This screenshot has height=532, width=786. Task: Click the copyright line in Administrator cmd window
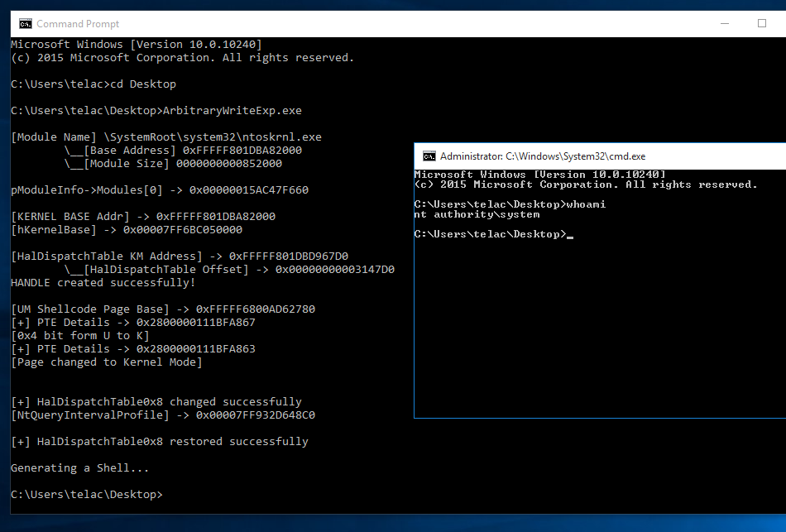[586, 185]
